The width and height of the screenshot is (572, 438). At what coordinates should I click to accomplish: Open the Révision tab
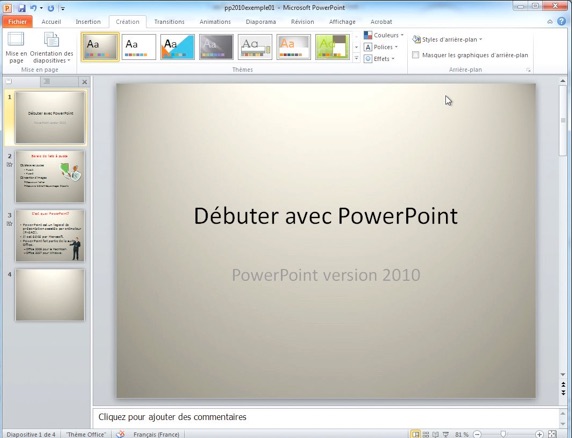coord(302,22)
